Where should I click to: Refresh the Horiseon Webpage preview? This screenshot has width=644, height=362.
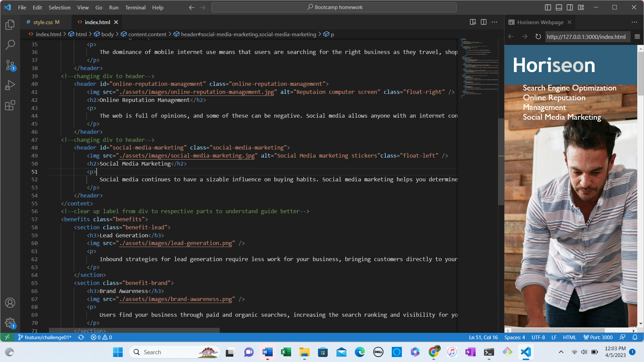point(538,37)
